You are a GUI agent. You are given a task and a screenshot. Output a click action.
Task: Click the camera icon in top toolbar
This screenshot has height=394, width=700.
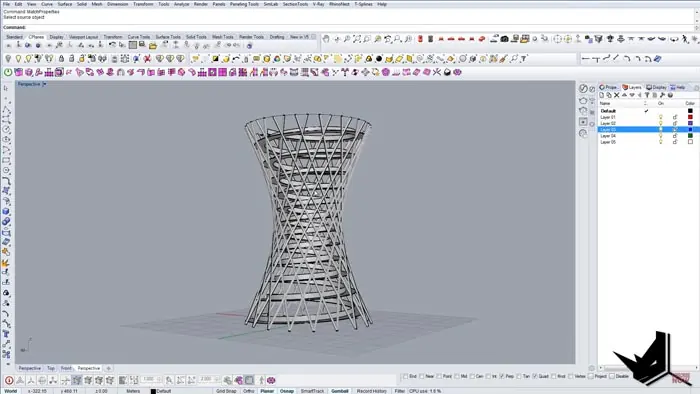[x=504, y=39]
